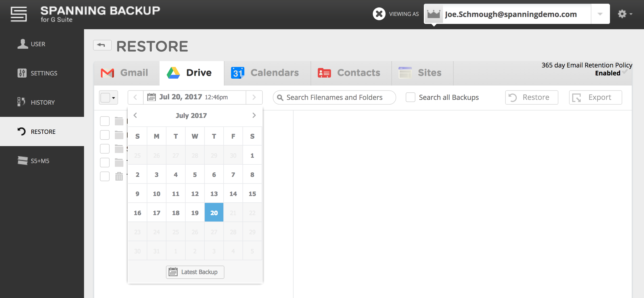Select July 17 in the calendar

(157, 213)
